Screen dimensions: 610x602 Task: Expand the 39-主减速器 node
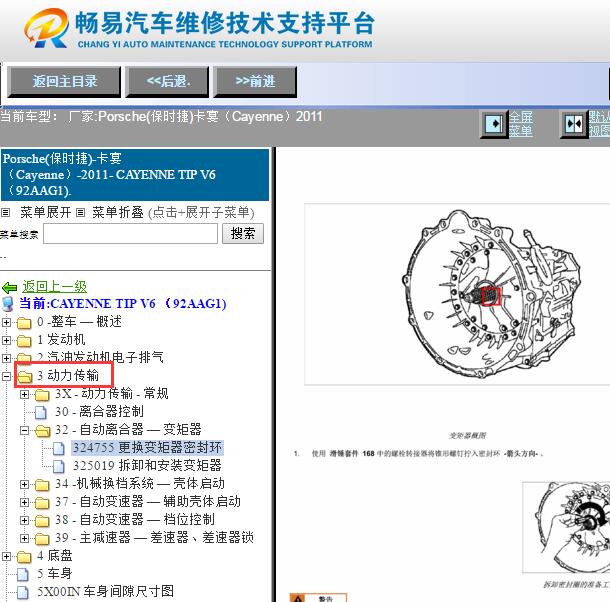[24, 538]
